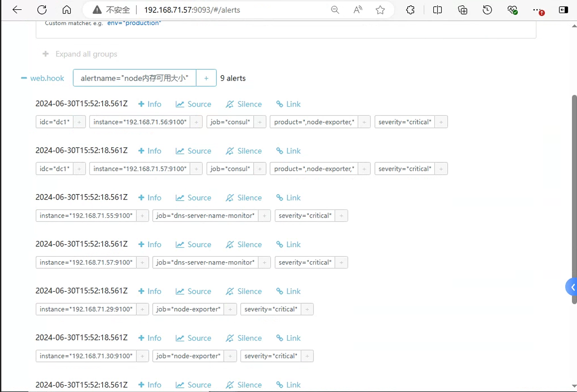Open the browser history clock icon

487,10
